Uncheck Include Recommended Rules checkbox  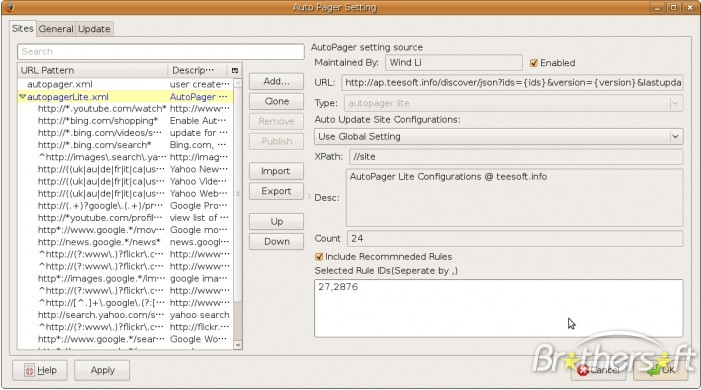tap(319, 257)
